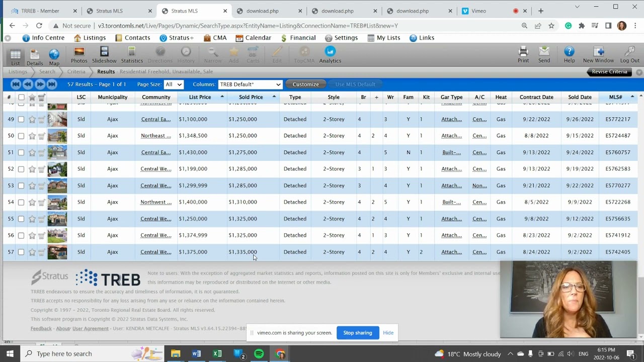Screen dimensions: 644x362
Task: Select all listings header checkbox
Action: (21, 97)
